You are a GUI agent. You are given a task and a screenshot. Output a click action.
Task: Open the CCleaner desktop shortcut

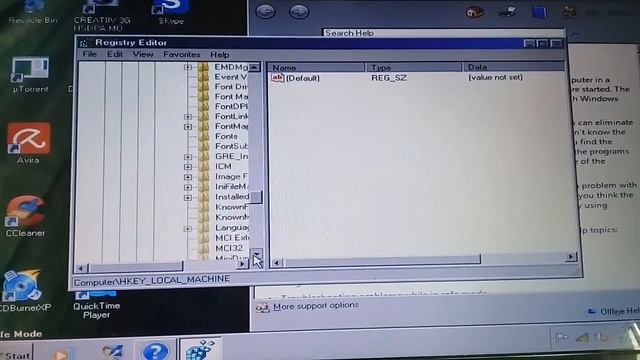coord(25,216)
